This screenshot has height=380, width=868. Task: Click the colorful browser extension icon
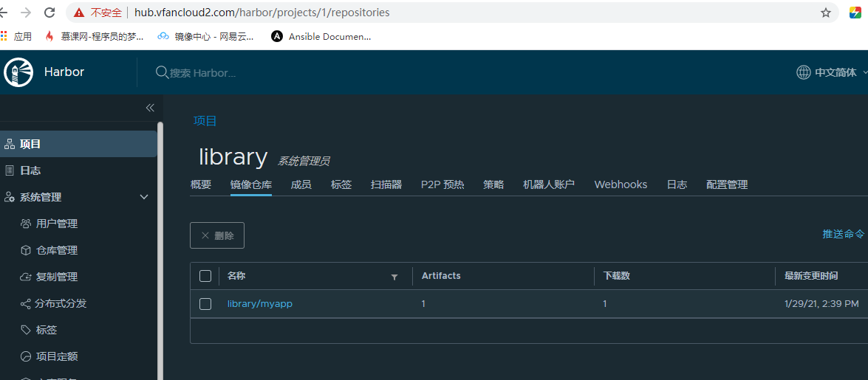(x=856, y=12)
